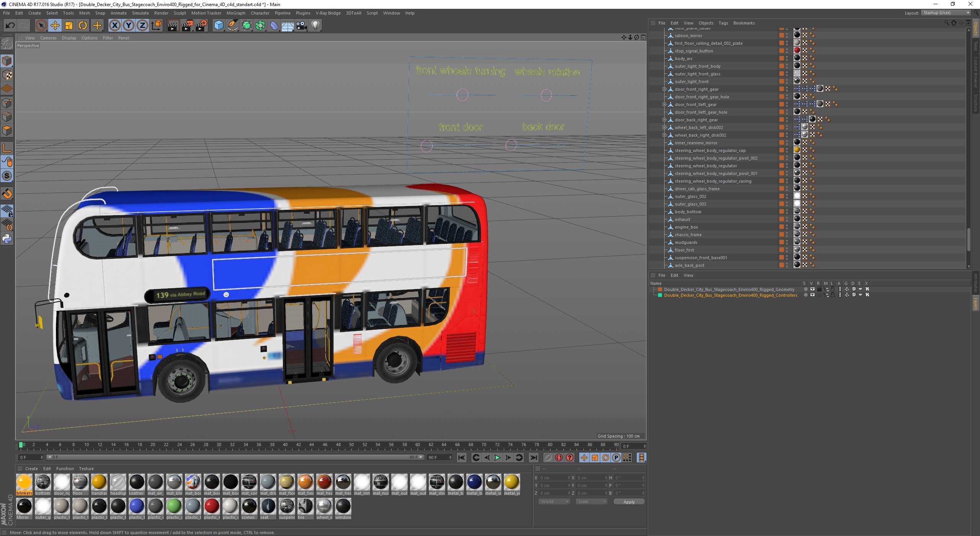Toggle visibility of the Rigged_Geometry layer
The width and height of the screenshot is (980, 536).
click(x=812, y=289)
